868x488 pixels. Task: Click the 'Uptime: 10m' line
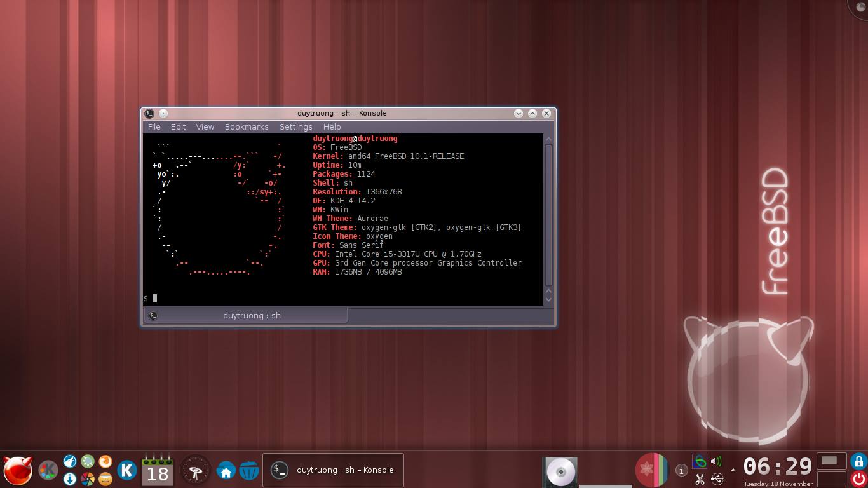pyautogui.click(x=337, y=165)
